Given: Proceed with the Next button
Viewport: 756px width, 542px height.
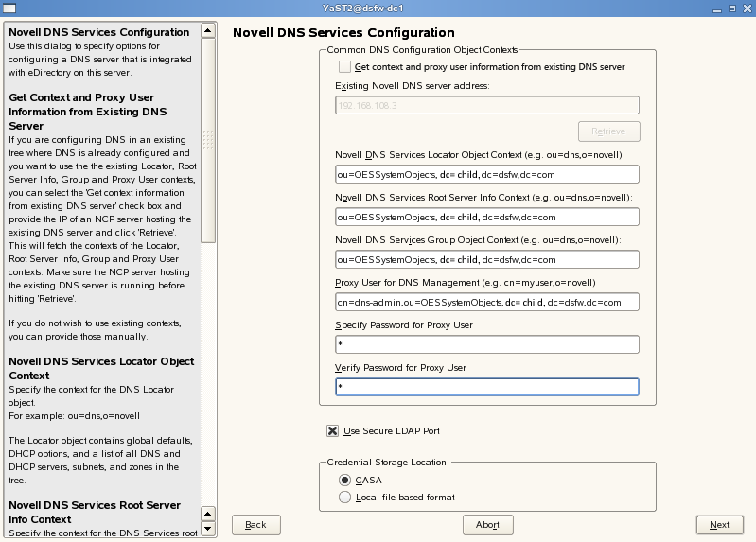Looking at the screenshot, I should [x=719, y=524].
